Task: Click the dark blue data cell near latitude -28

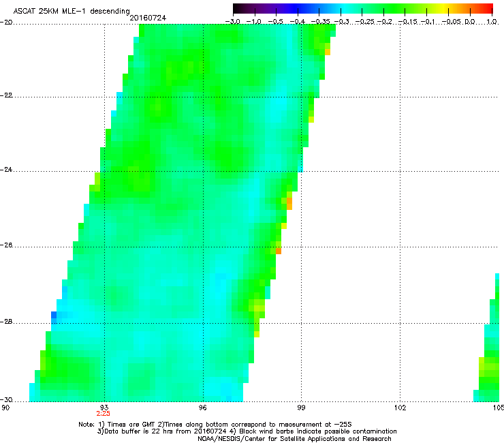Action: (54, 315)
